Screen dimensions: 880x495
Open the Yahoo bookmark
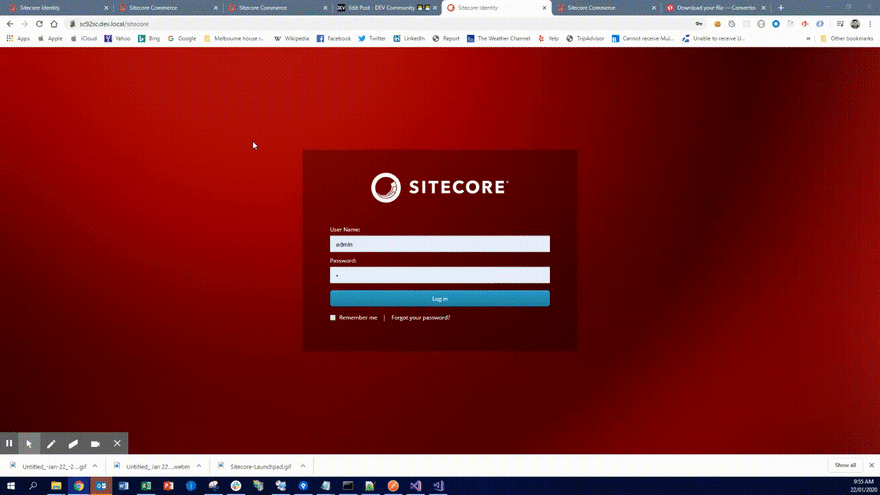point(117,39)
